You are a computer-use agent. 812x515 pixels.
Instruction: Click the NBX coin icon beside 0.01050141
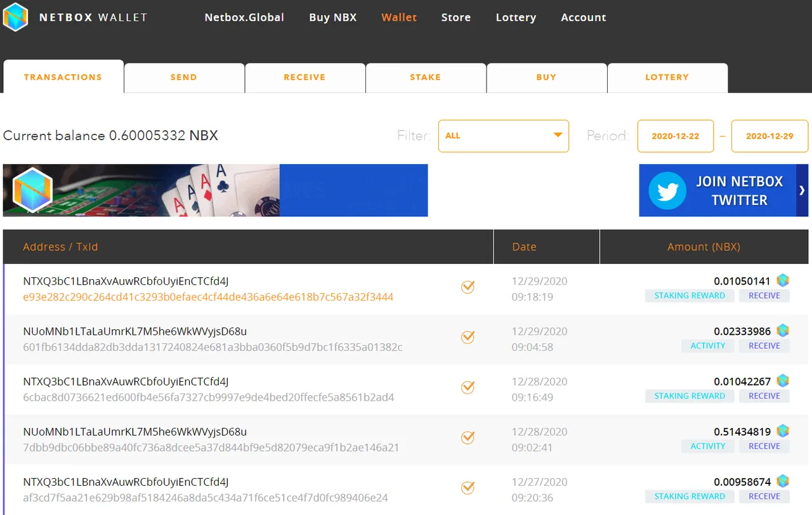click(783, 280)
